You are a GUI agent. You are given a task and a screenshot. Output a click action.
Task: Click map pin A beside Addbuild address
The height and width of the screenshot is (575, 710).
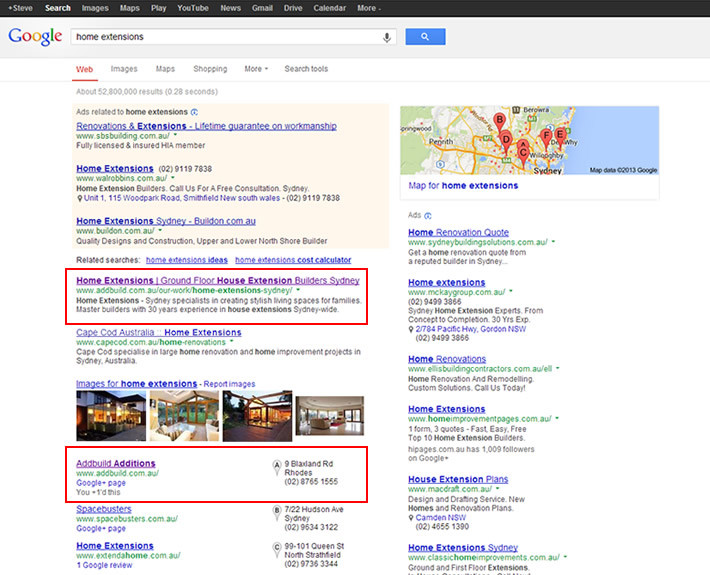coord(277,465)
